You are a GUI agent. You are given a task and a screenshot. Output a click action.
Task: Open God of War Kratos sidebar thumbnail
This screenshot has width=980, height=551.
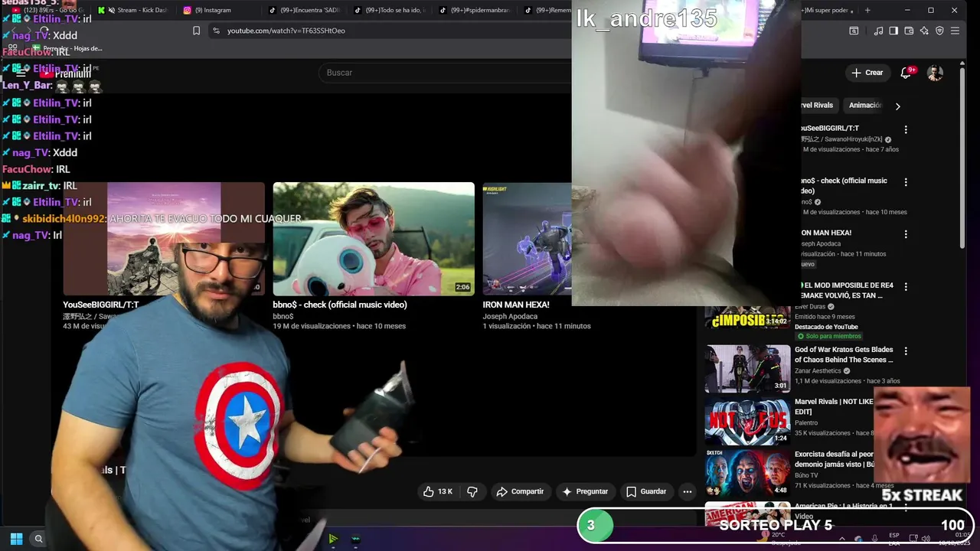click(x=747, y=368)
